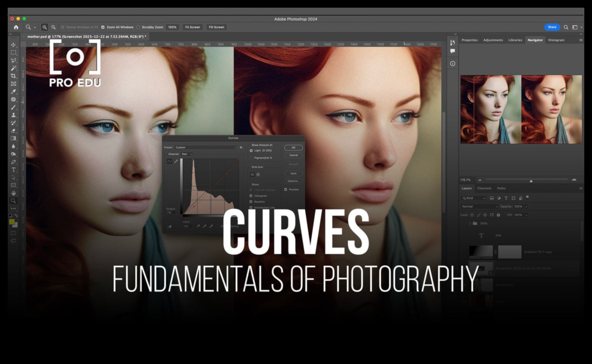This screenshot has width=592, height=364.
Task: Open the Channel dropdown set to Red
Action: [x=187, y=154]
